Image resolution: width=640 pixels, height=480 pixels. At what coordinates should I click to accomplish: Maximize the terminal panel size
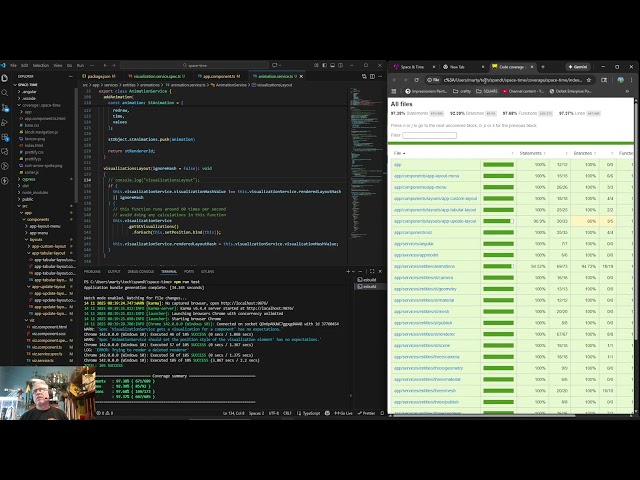(372, 271)
